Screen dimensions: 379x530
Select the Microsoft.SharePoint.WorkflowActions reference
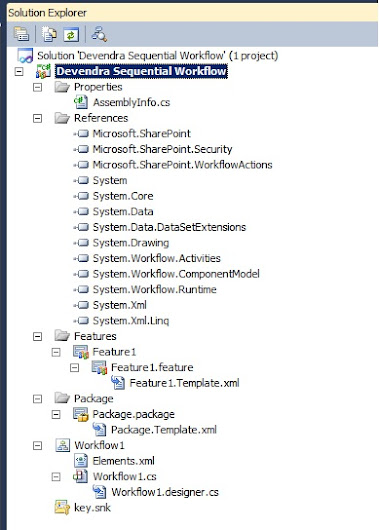pos(183,165)
